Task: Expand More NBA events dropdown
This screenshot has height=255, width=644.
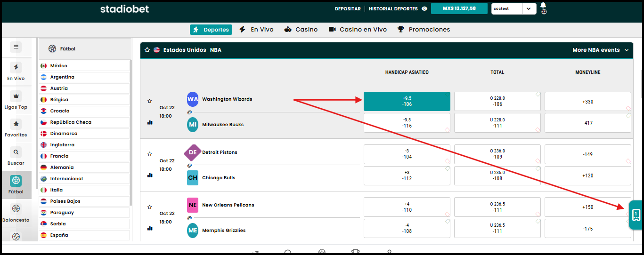Action: click(x=601, y=50)
